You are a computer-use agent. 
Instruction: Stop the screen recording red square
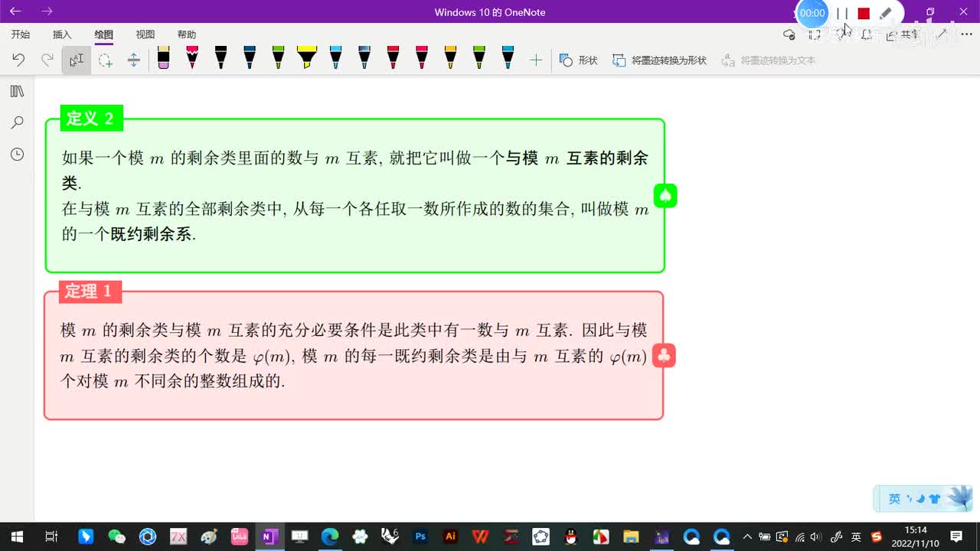click(x=864, y=13)
